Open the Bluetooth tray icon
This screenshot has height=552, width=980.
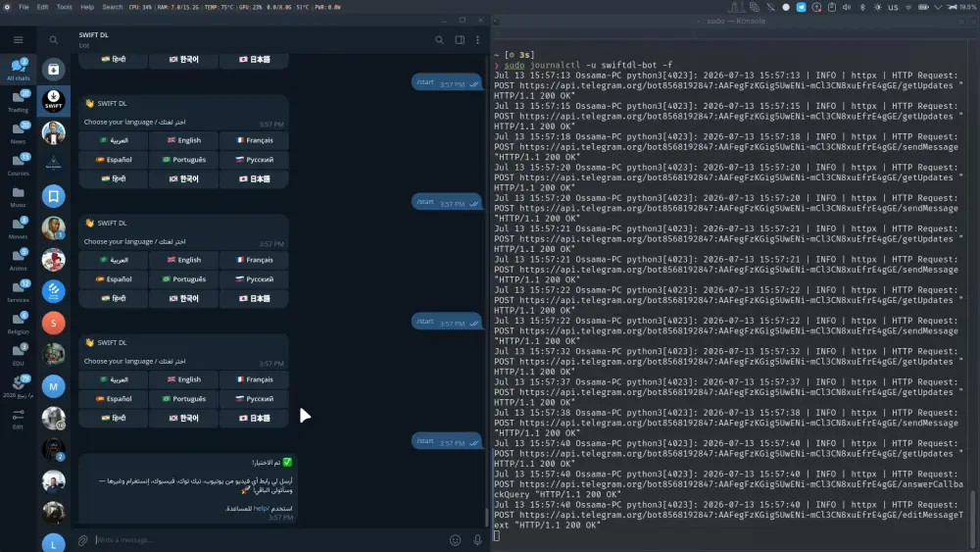(862, 7)
